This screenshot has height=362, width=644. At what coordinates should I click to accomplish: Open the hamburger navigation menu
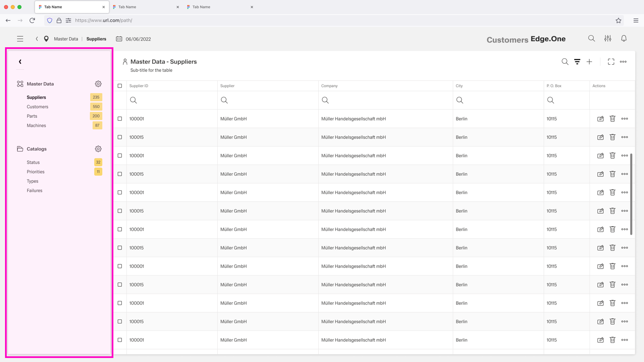20,39
